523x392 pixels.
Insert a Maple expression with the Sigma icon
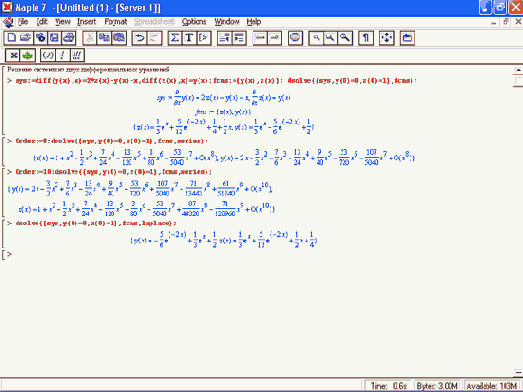(x=174, y=38)
